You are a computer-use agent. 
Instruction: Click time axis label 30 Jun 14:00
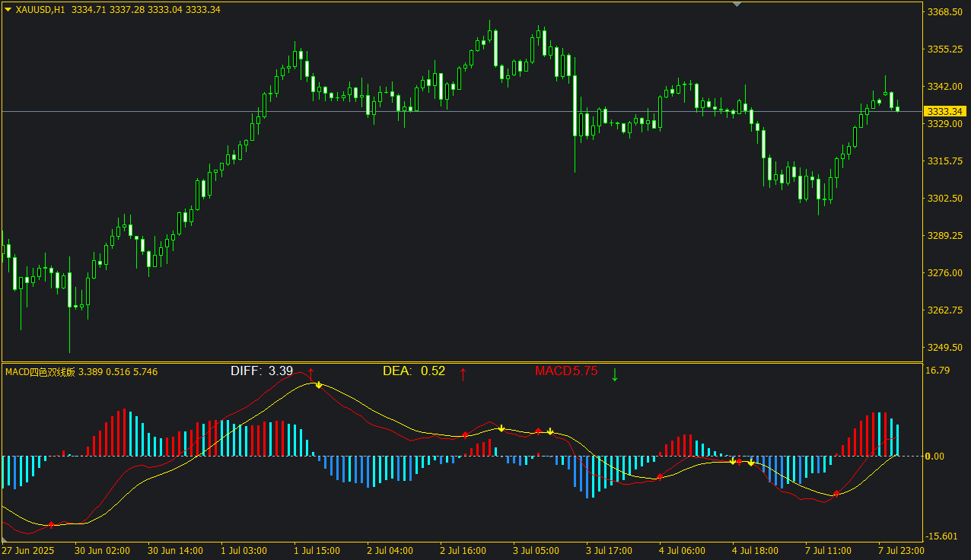point(175,551)
